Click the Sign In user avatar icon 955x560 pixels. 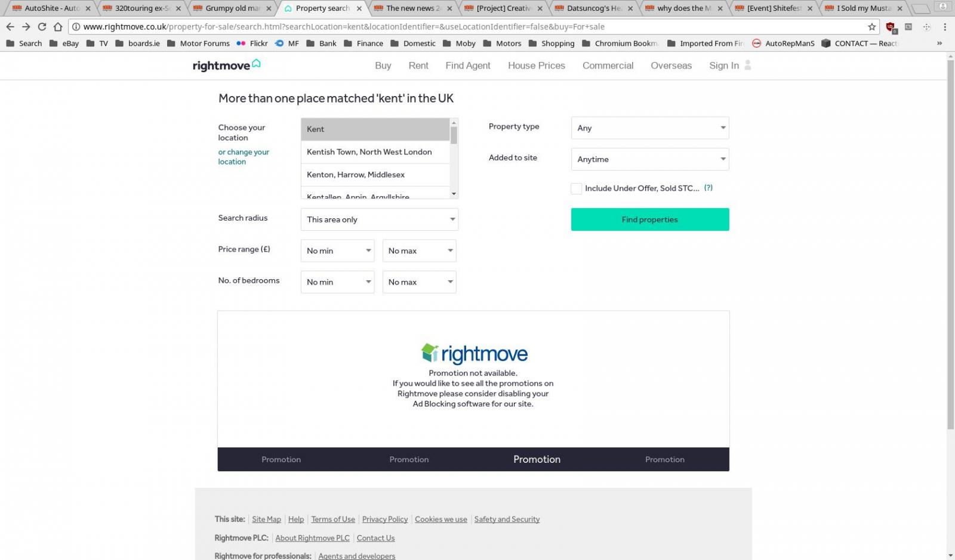(x=748, y=65)
